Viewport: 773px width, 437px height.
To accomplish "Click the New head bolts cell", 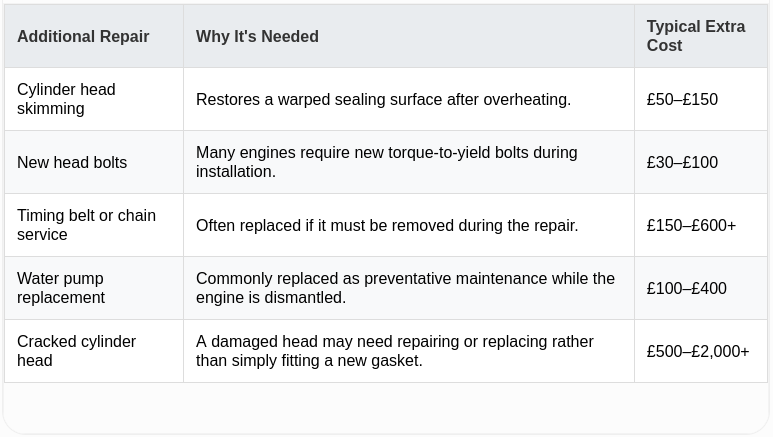I will click(94, 162).
